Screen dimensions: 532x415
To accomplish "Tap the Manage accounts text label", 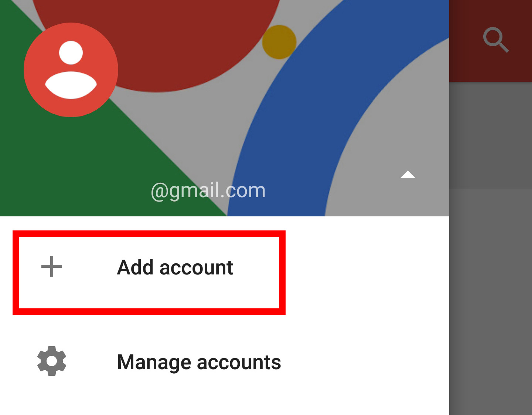I will (199, 362).
